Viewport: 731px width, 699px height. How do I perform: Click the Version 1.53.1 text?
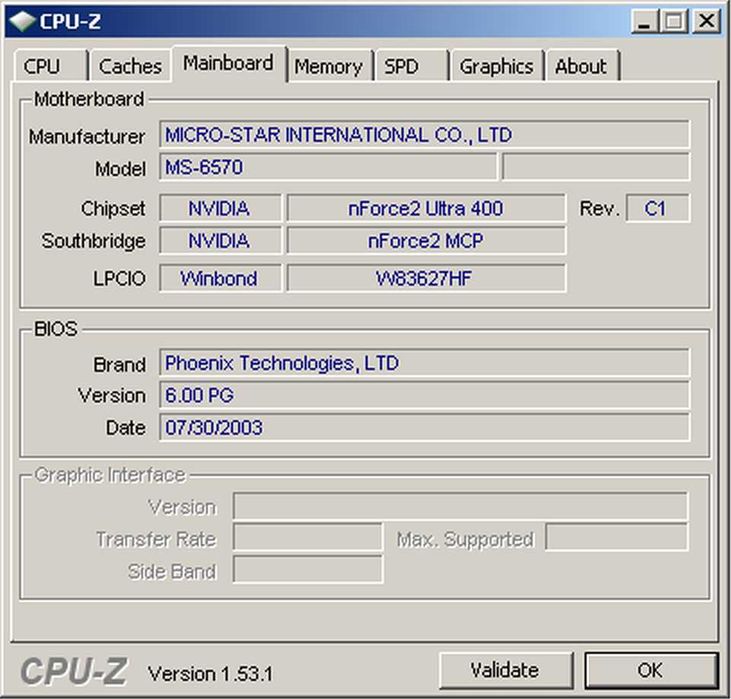tap(210, 673)
